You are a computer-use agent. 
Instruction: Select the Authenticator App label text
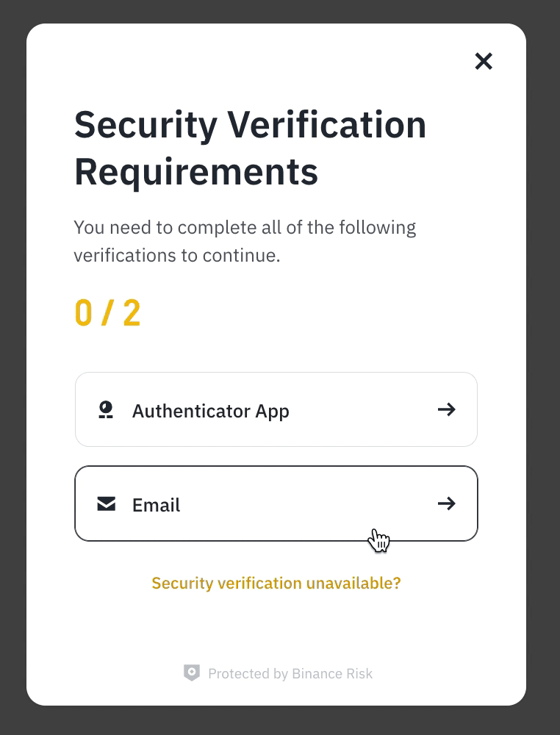(x=210, y=411)
